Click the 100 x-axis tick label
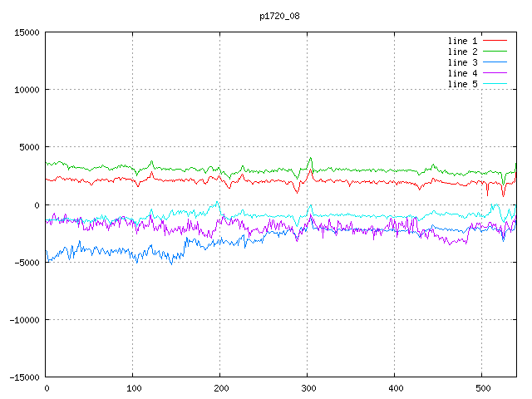 tap(133, 388)
